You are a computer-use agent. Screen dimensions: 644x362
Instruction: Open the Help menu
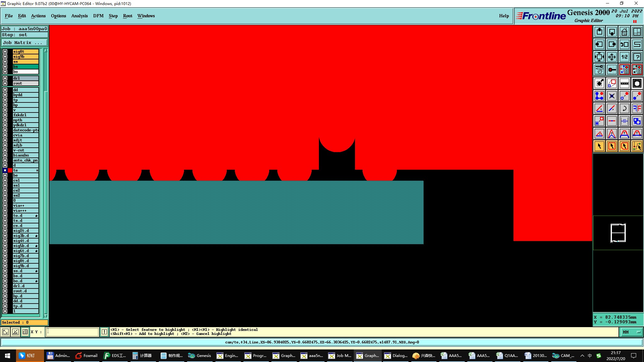tap(504, 16)
